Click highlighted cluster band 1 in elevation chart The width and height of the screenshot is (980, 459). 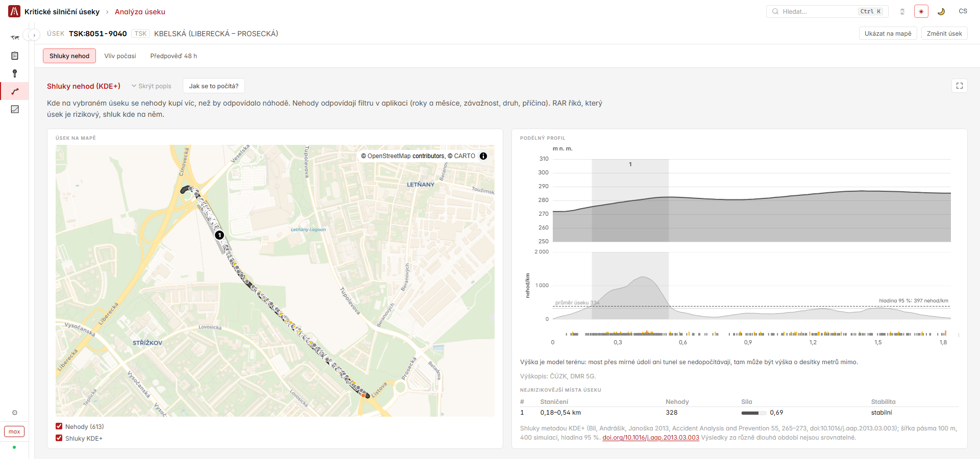point(630,200)
